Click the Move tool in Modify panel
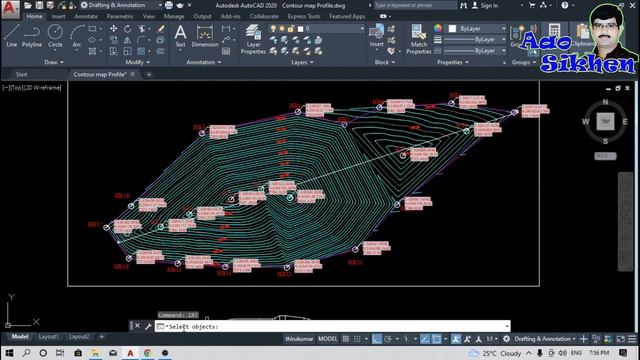 (x=113, y=29)
